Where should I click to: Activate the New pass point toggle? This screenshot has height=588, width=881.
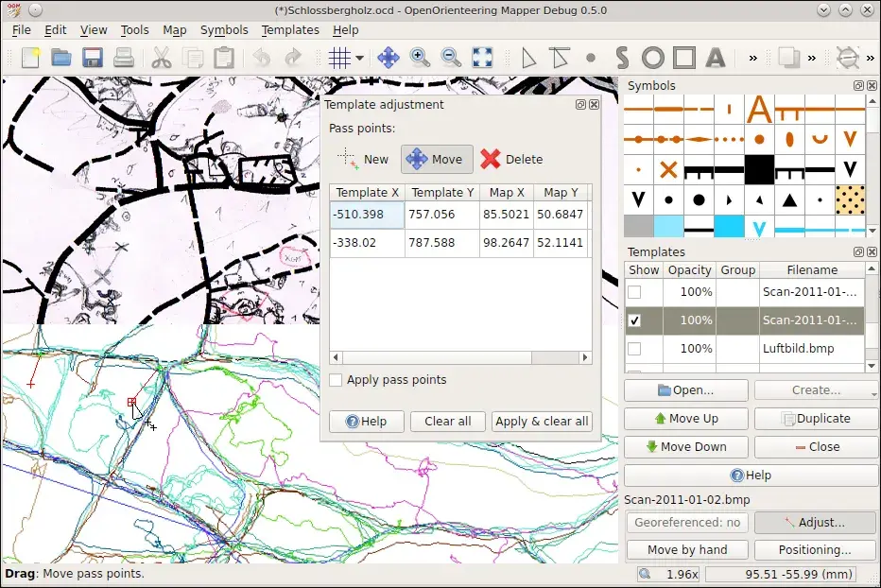tap(364, 159)
